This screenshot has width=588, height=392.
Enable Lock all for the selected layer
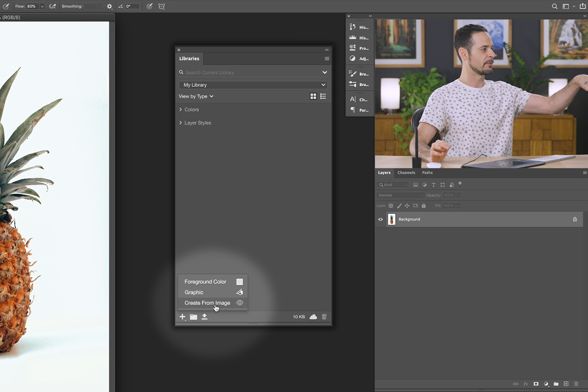click(x=423, y=205)
